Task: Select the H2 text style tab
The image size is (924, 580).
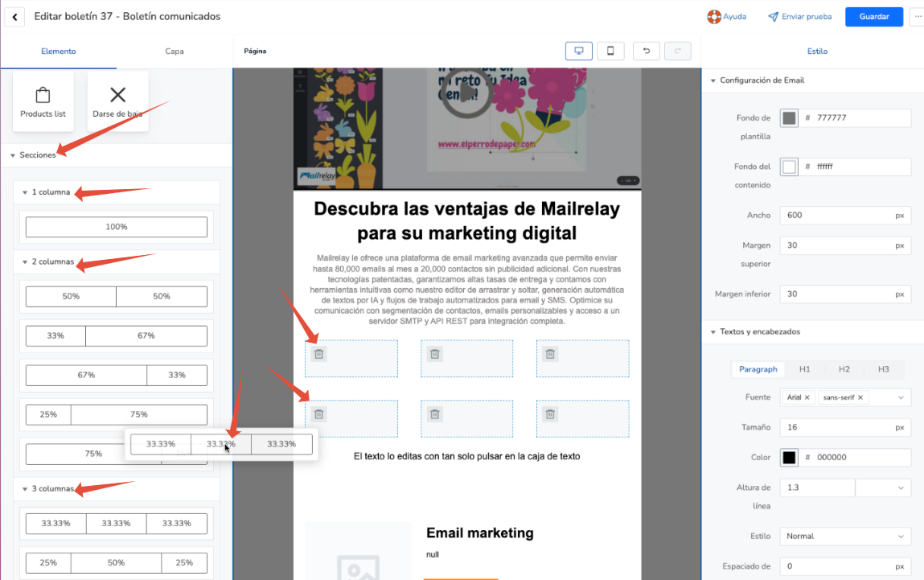Action: (x=844, y=369)
